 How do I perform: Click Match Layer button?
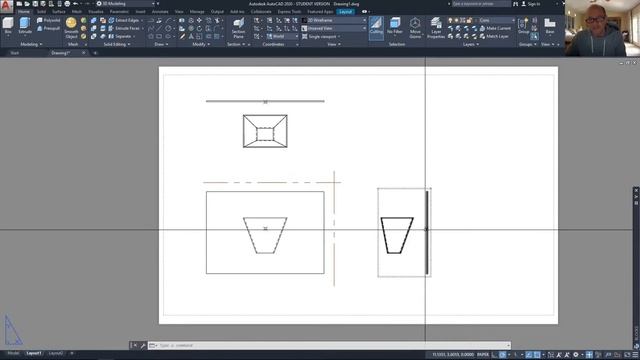[x=494, y=36]
